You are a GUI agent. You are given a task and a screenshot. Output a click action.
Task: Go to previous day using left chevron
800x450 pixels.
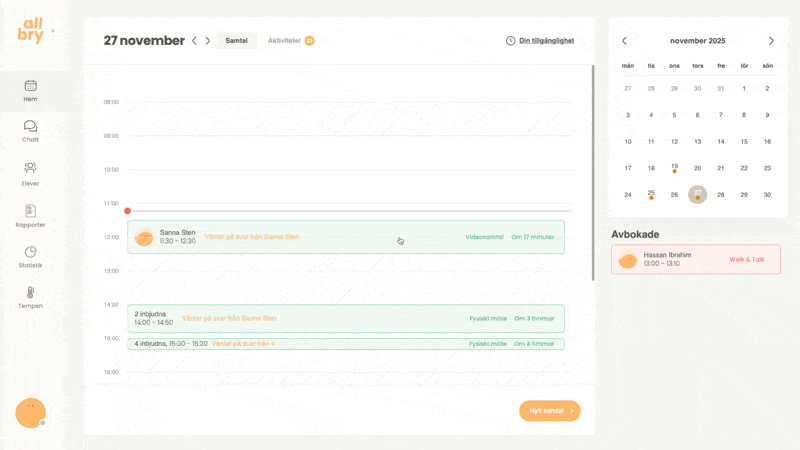[x=194, y=41]
